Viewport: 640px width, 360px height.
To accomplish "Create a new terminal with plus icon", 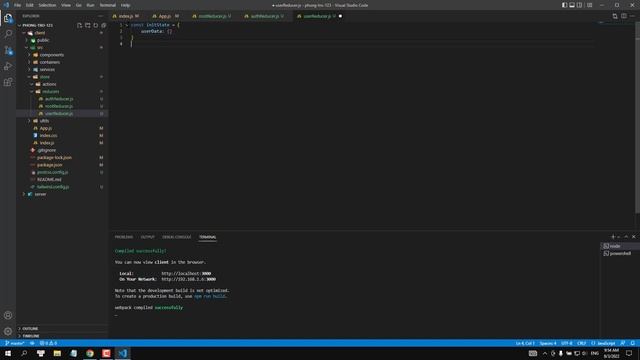I will point(613,237).
